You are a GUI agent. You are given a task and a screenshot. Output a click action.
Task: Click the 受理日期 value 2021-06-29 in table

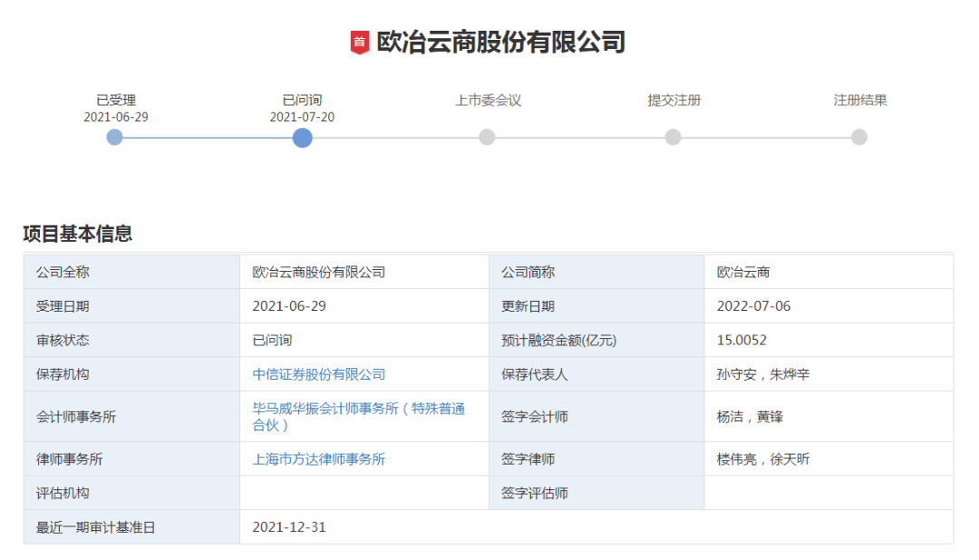[289, 306]
